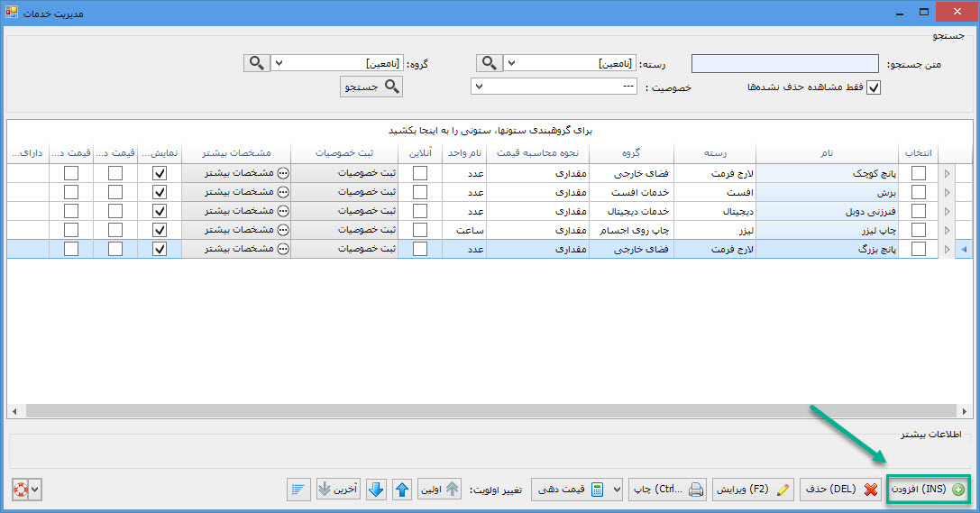The width and height of the screenshot is (980, 513).
Task: Click ثبت خصوصیات button in پانچ کوچک row
Action: (344, 173)
